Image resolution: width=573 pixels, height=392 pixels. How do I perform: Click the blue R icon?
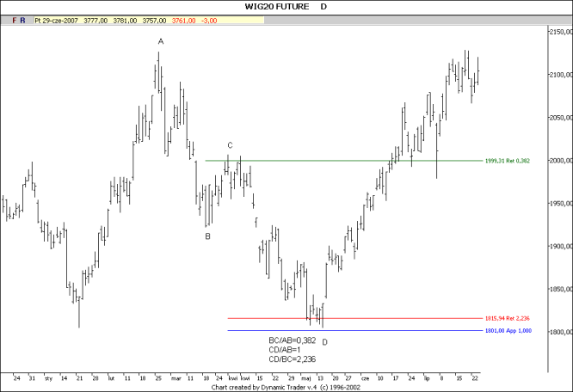(23, 18)
